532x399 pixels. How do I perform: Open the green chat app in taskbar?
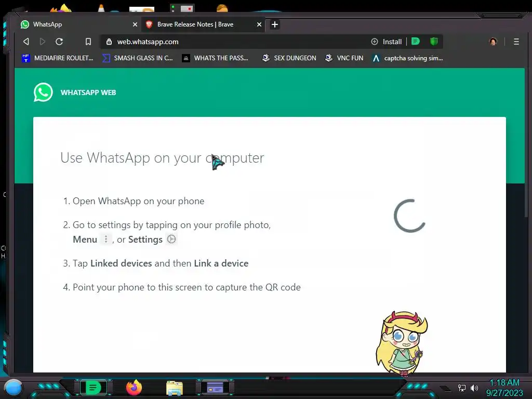pyautogui.click(x=93, y=388)
